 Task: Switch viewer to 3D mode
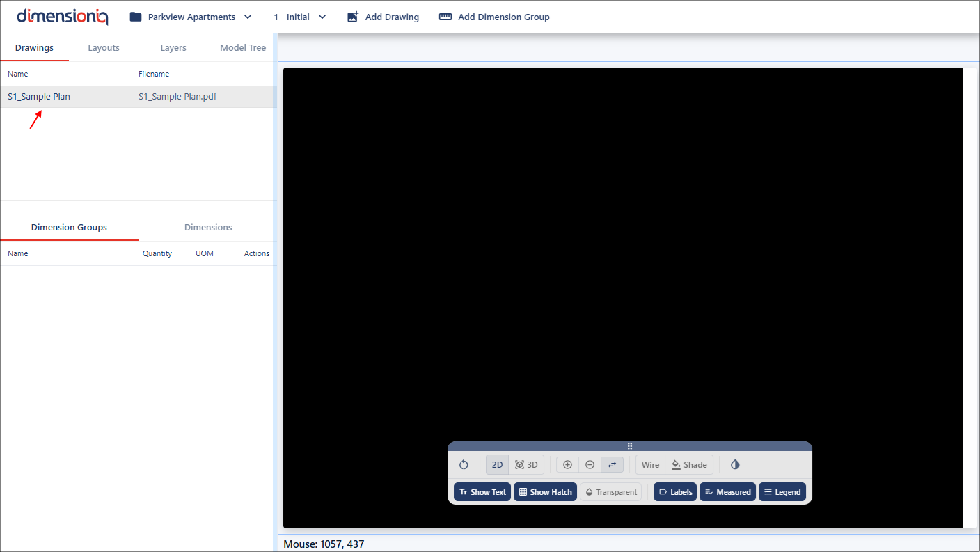click(526, 465)
